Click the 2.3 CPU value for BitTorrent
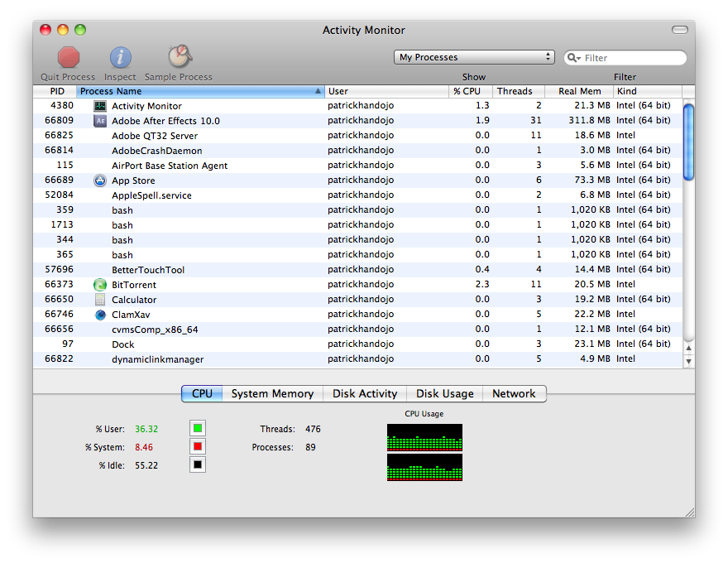 482,284
